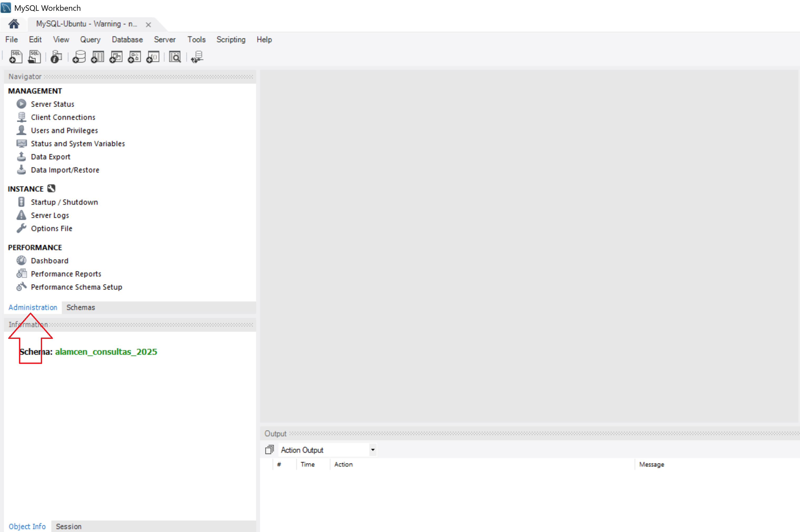Search table data toolbar icon
This screenshot has height=532, width=800.
click(x=175, y=57)
